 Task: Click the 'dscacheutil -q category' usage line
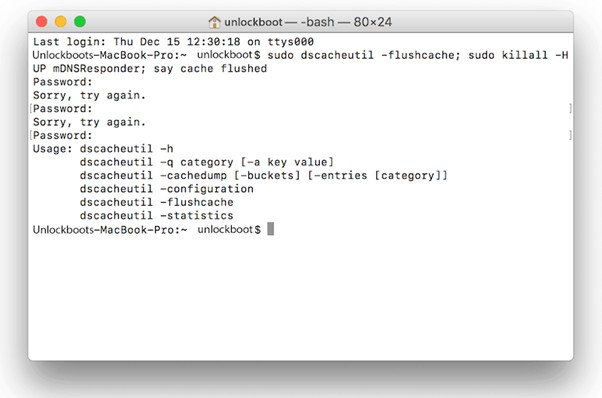(207, 162)
